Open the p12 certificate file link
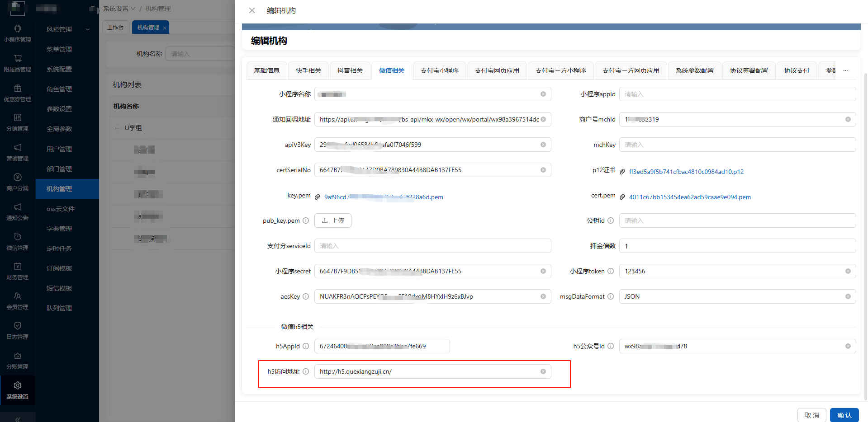 tap(686, 172)
